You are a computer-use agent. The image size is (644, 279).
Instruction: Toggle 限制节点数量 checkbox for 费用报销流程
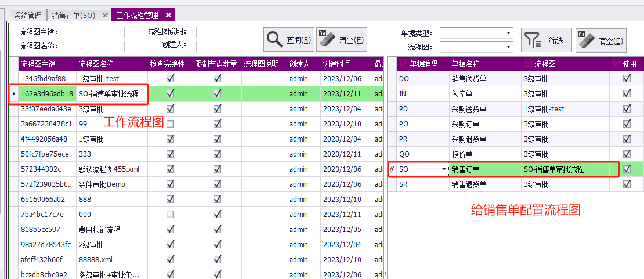coord(217,229)
